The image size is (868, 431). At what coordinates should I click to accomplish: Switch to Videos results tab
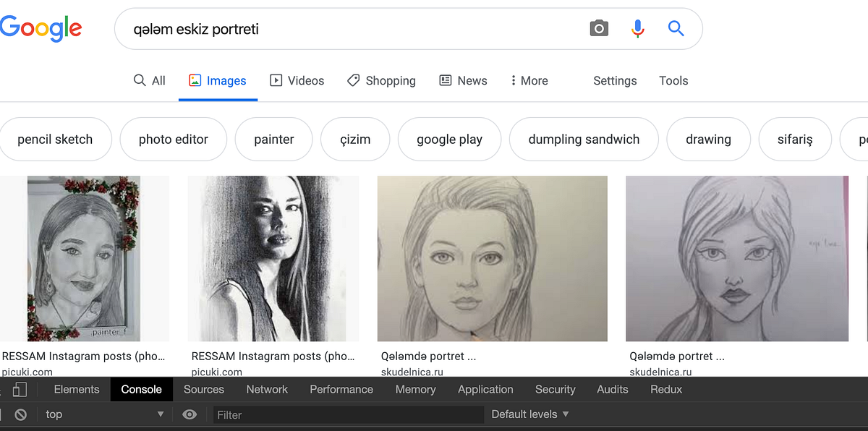click(x=297, y=81)
